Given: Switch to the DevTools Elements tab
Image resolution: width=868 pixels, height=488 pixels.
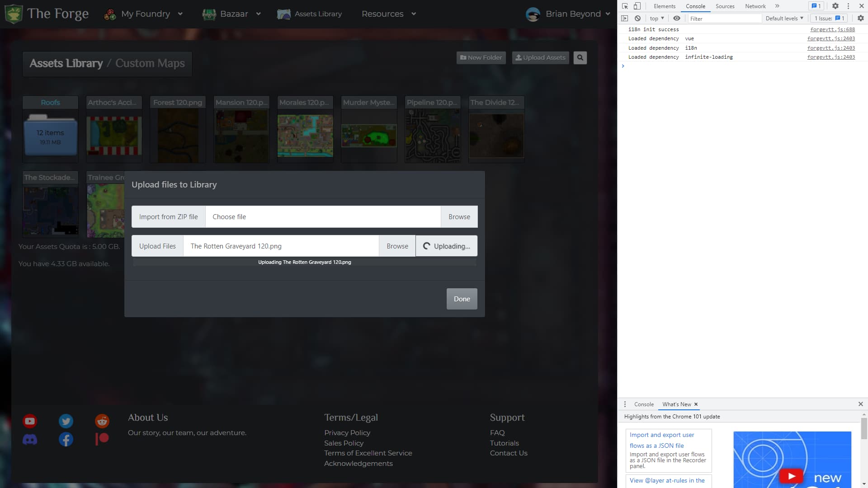Looking at the screenshot, I should pos(665,6).
